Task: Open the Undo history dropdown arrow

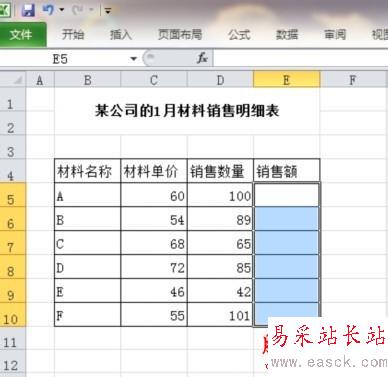Action: (62, 10)
